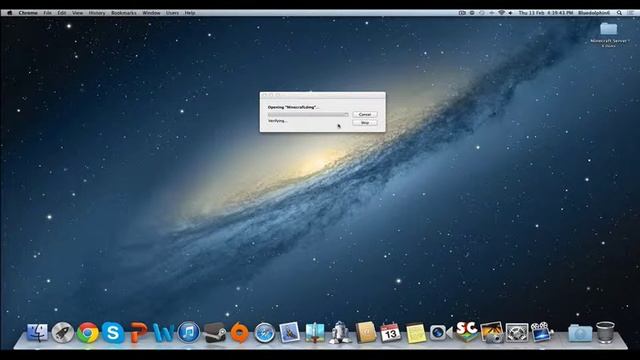Screen dimensions: 640x360
Task: Open System Preferences gear in Dock
Action: pos(517,333)
